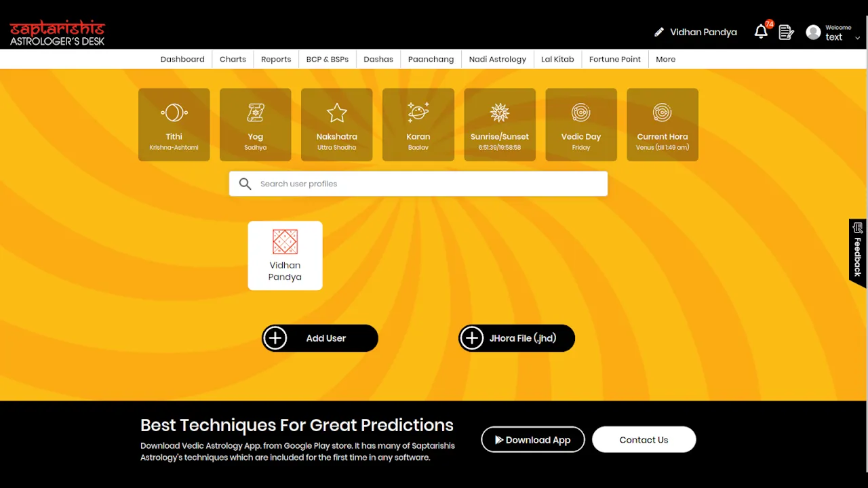Click the Karan planet icon card
The width and height of the screenshot is (868, 488).
[418, 125]
